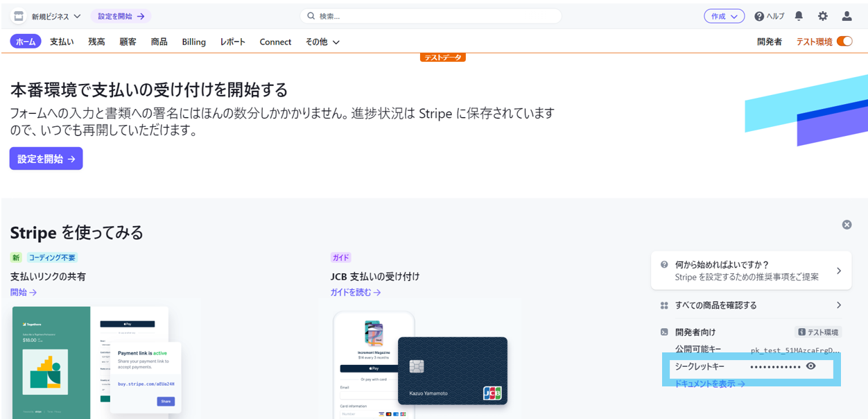The height and width of the screenshot is (419, 868).
Task: Focus the 検索 search field
Action: click(431, 16)
